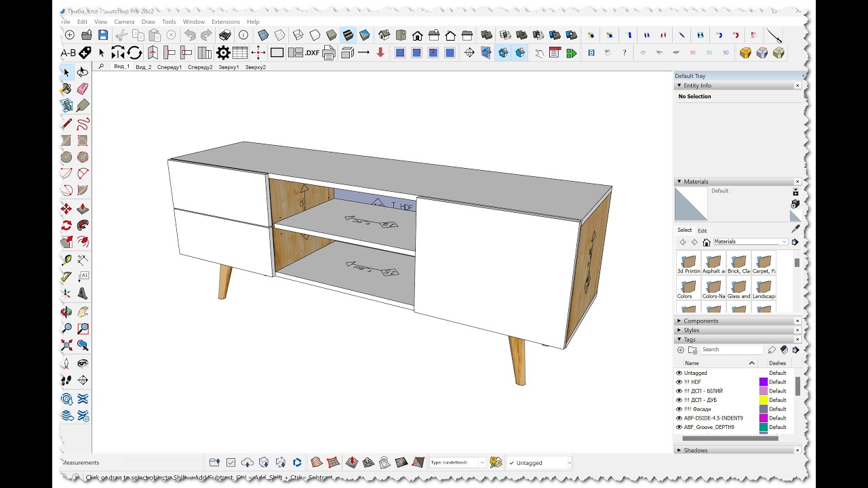Pick the Rotate tool
Image resolution: width=868 pixels, height=488 pixels.
tap(66, 226)
